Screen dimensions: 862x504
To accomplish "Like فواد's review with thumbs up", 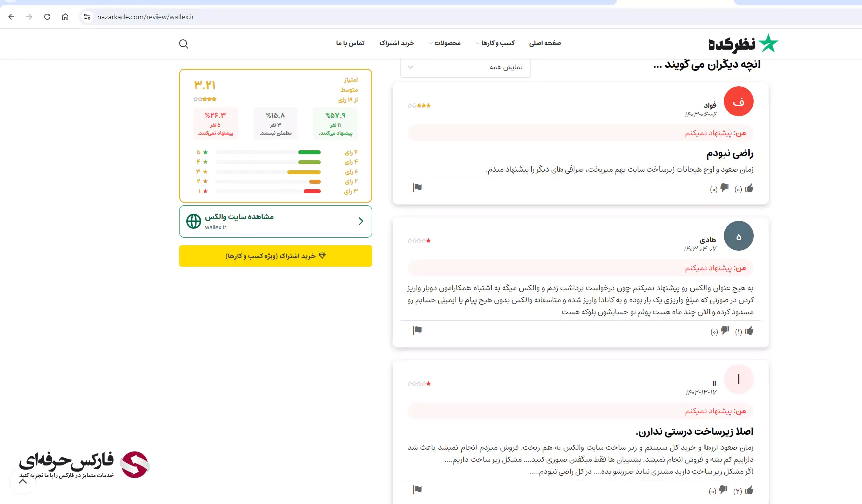I will click(x=749, y=188).
